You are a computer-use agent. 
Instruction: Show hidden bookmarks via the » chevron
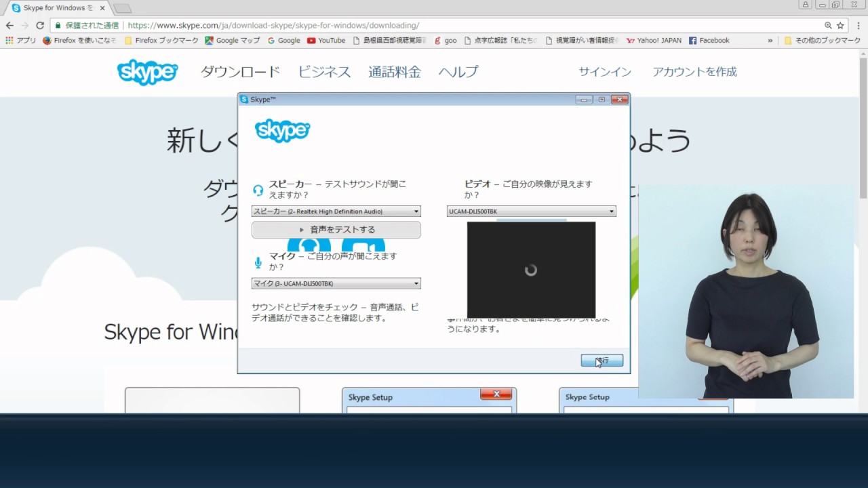tap(770, 41)
